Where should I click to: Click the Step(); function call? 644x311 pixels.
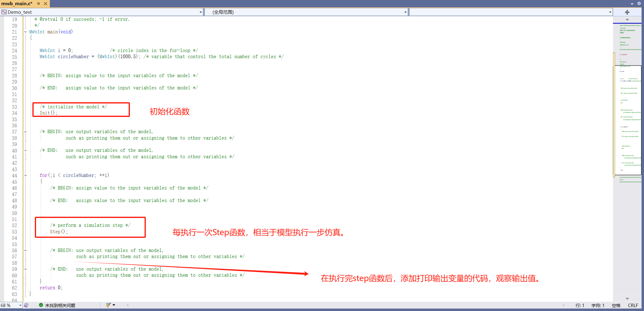click(x=59, y=232)
